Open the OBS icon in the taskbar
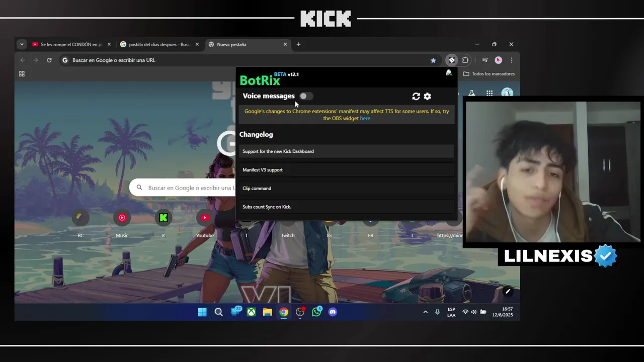Screen dimensions: 644x362 point(300,312)
